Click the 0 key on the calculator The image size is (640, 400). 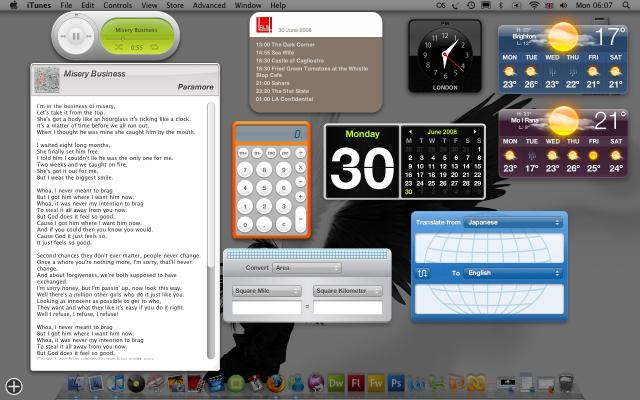pyautogui.click(x=245, y=224)
